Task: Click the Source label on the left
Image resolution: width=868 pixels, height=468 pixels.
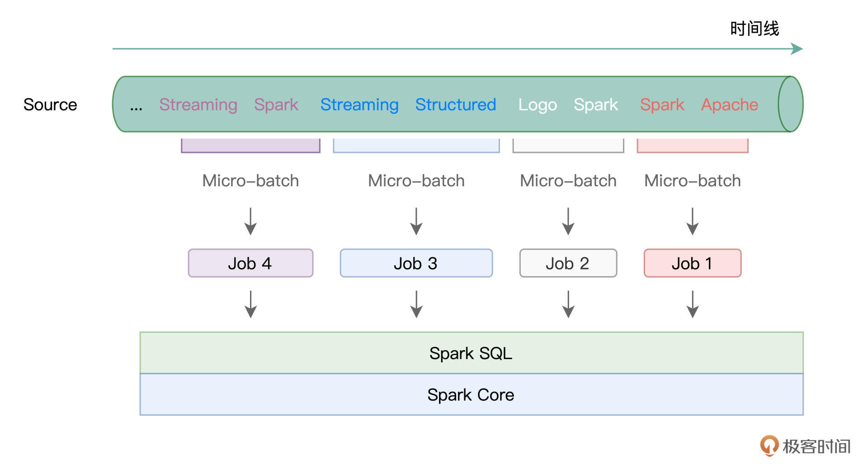Action: 50,104
